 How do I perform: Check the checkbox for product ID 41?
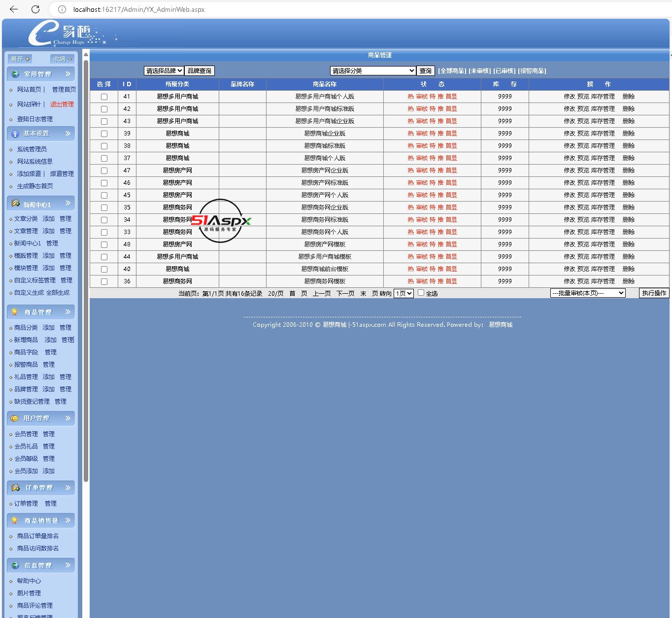tap(104, 97)
